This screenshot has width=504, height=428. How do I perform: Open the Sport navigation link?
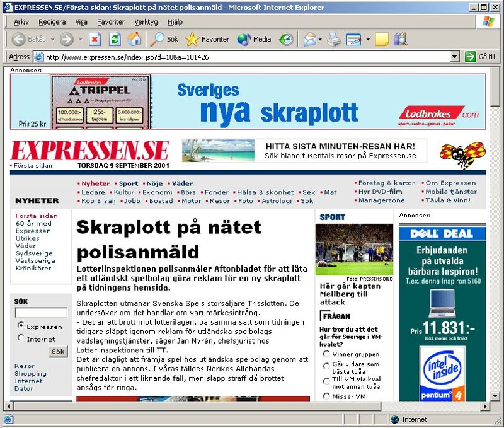coord(129,183)
